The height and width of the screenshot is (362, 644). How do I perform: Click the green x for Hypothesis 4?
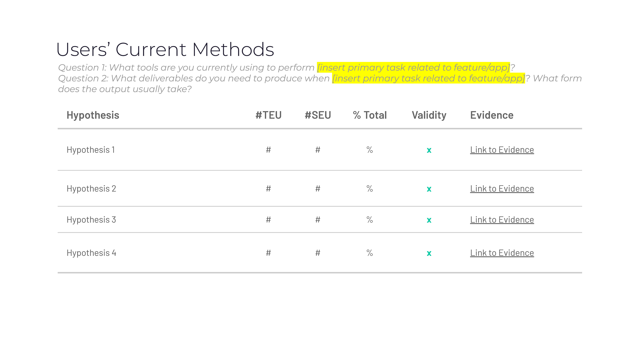(x=429, y=254)
